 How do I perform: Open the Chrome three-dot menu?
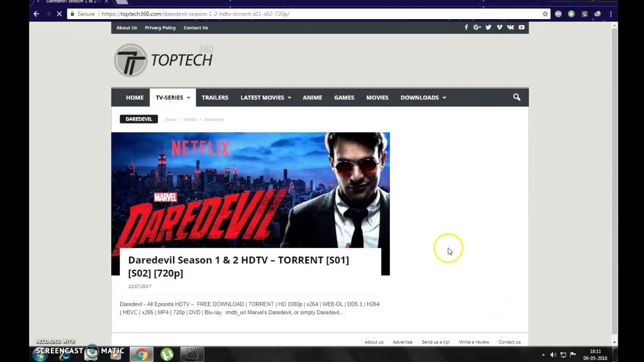611,14
